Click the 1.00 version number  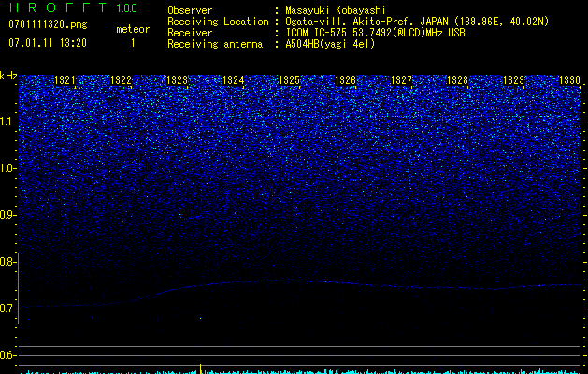coord(128,8)
